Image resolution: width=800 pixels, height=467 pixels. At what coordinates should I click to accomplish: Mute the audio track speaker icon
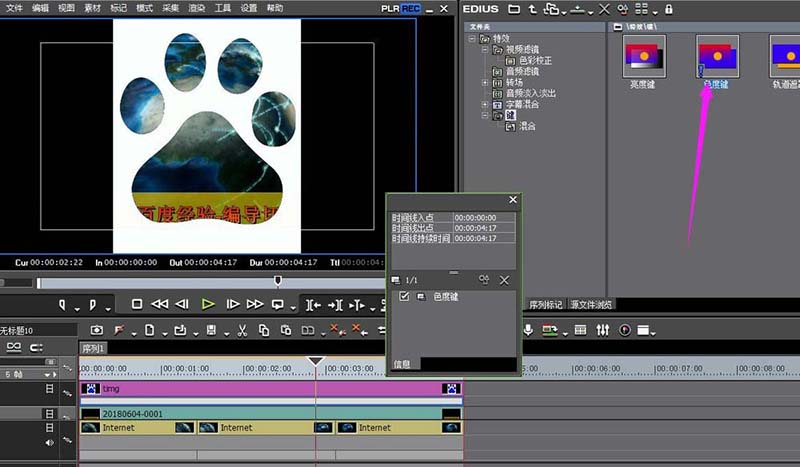(49, 443)
